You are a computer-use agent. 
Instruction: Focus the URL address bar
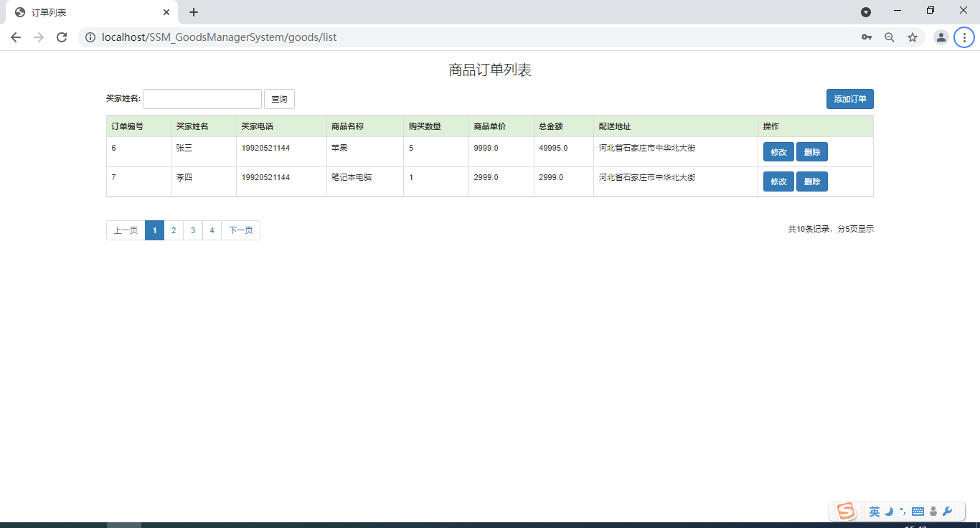coord(466,37)
